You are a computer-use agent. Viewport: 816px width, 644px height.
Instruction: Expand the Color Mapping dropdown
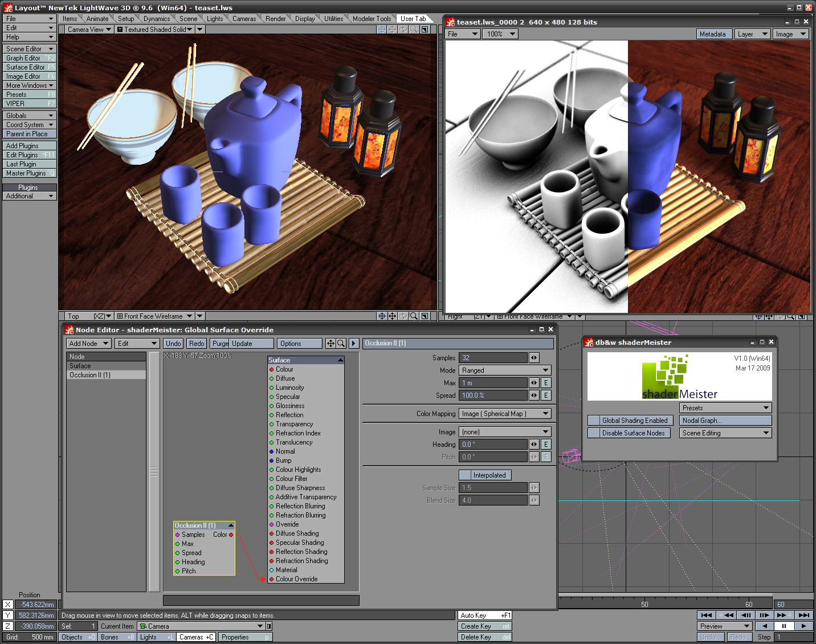point(505,414)
